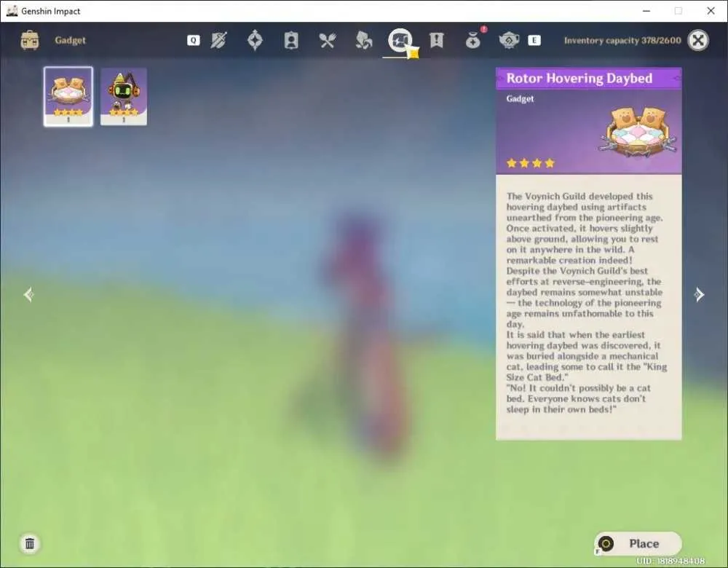
Task: Close the inventory with the X button
Action: (x=698, y=40)
